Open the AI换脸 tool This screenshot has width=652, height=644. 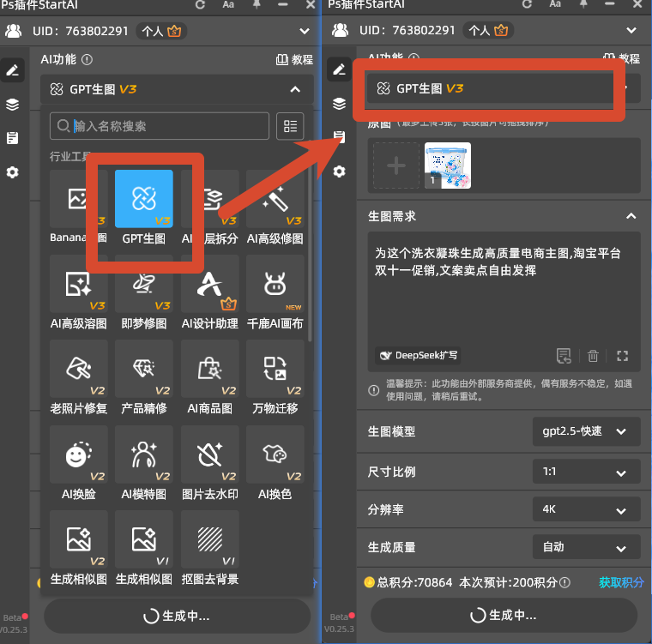coord(78,454)
